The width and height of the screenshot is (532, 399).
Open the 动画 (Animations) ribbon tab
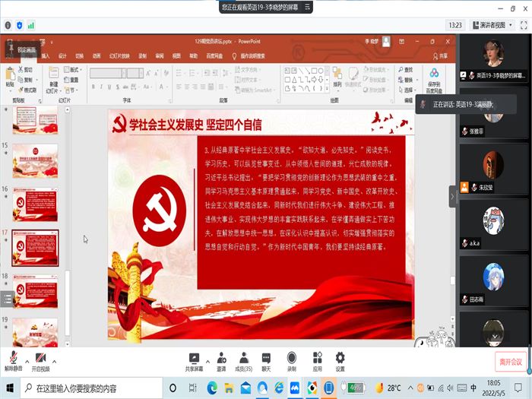(97, 56)
